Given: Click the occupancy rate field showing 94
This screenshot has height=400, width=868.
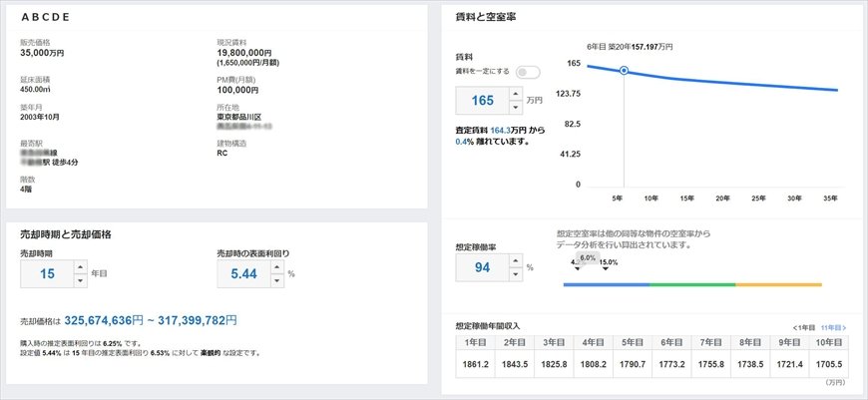Looking at the screenshot, I should point(483,266).
